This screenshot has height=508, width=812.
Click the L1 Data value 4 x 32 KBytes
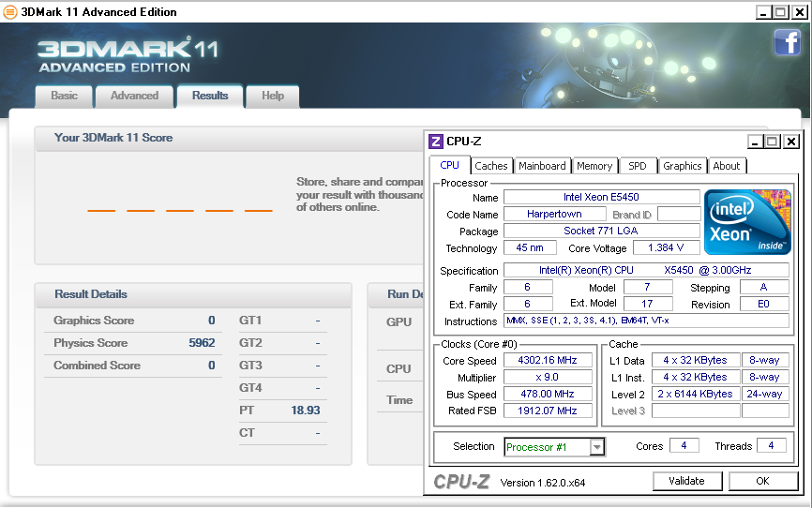pos(696,360)
